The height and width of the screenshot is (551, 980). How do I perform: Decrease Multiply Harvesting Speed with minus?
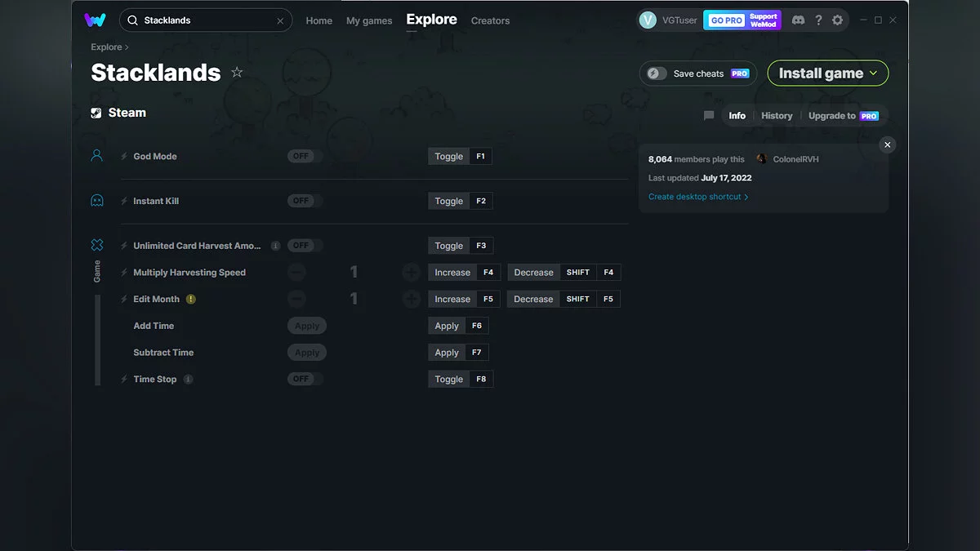[x=296, y=273]
